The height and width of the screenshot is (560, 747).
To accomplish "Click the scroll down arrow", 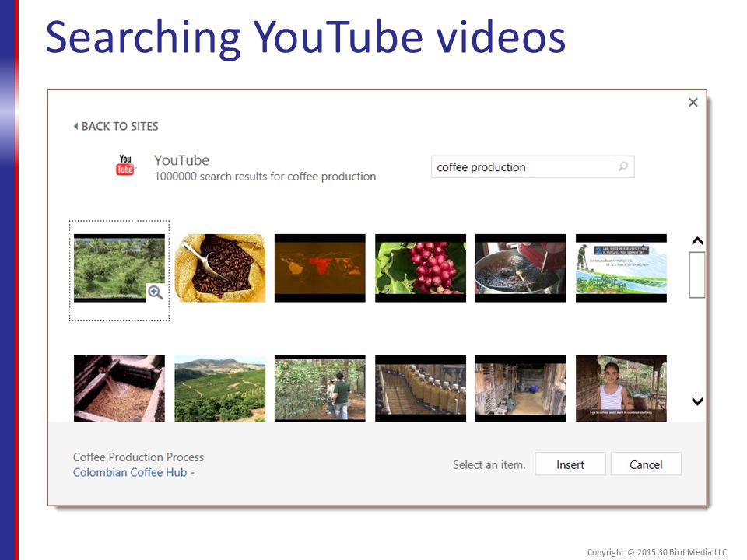I will click(697, 401).
